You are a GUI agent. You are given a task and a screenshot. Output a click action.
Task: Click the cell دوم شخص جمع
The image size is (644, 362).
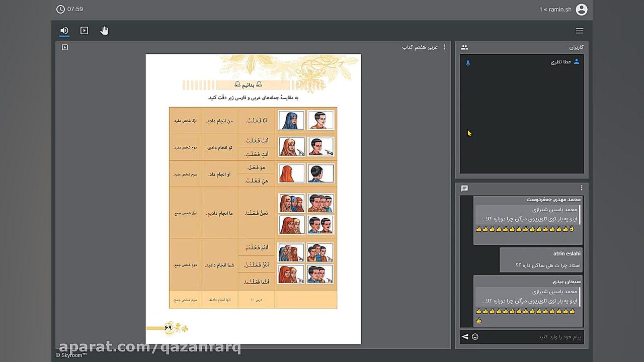pyautogui.click(x=185, y=264)
